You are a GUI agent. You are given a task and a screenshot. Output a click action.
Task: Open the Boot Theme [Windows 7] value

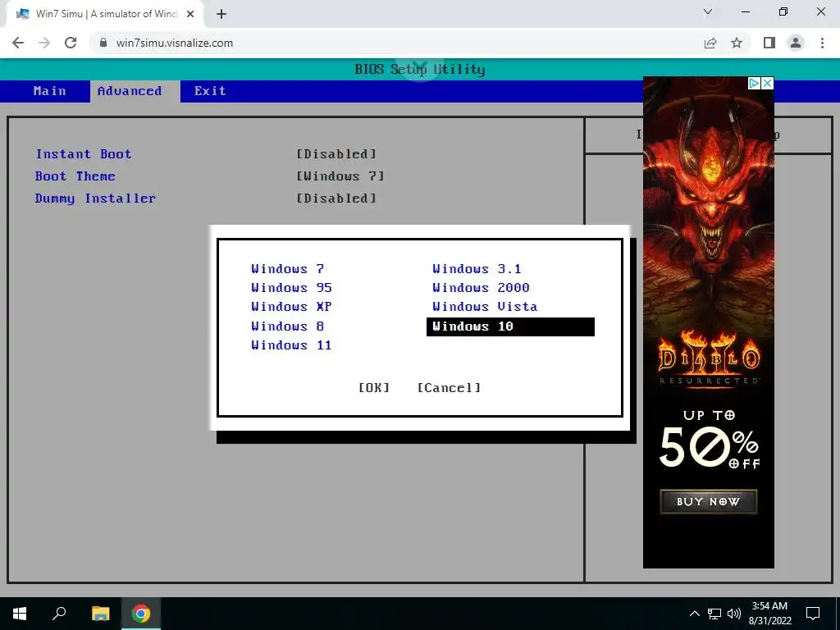(340, 176)
